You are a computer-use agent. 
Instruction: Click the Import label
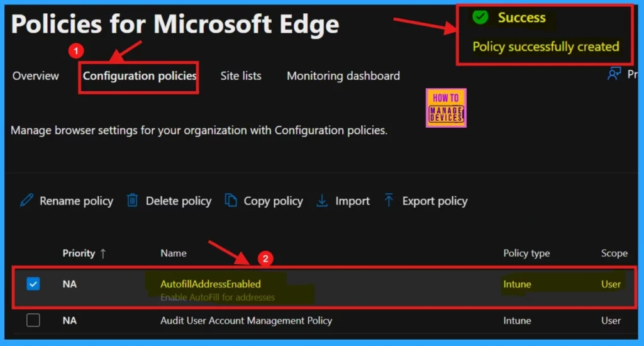(352, 201)
